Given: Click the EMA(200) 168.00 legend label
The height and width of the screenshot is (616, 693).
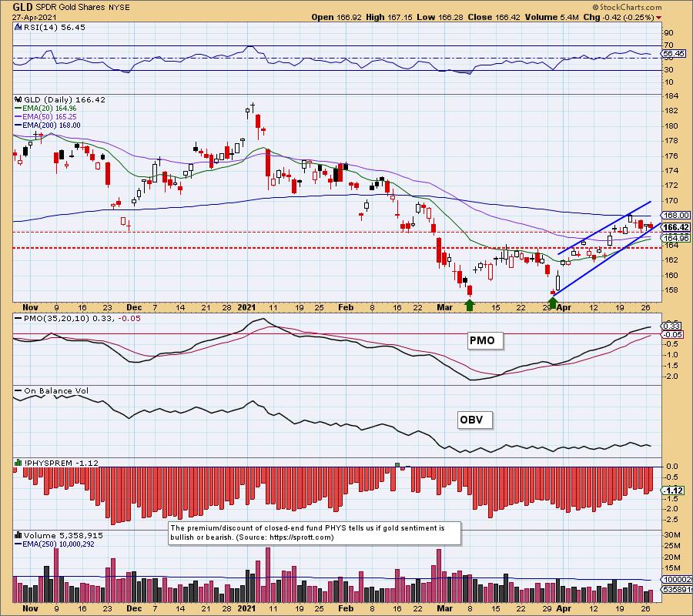Looking at the screenshot, I should pos(52,125).
